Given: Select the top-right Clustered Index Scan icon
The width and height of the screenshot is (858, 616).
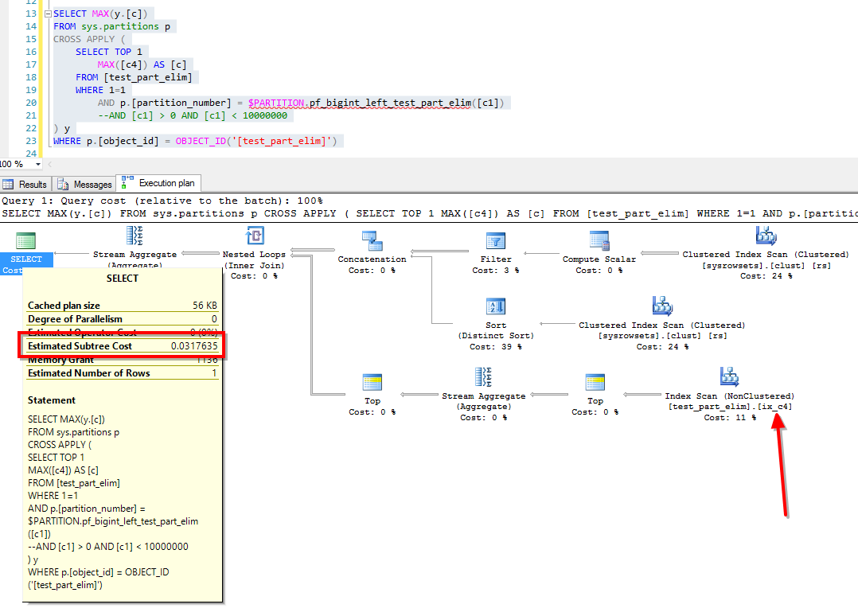Looking at the screenshot, I should (x=765, y=236).
